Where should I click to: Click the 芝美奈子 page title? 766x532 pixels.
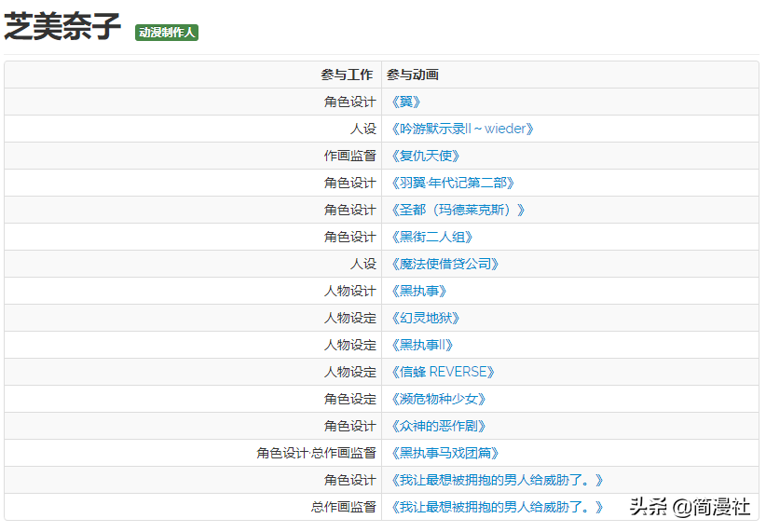62,28
